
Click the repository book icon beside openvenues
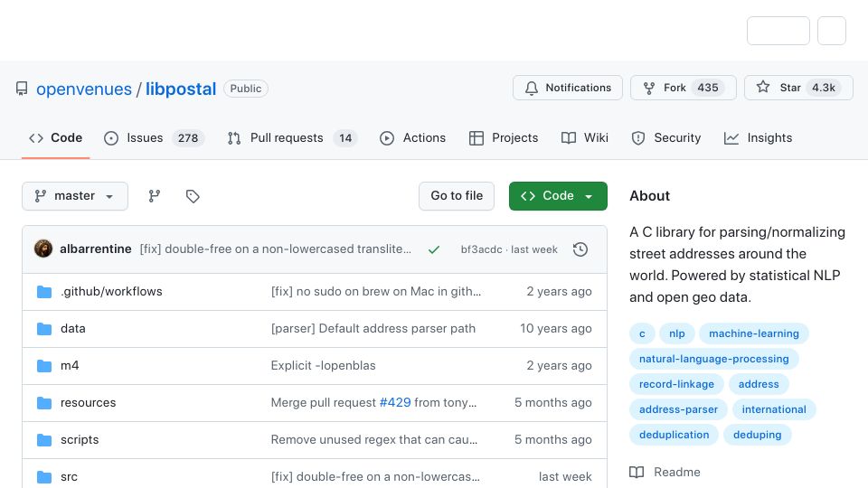click(x=22, y=89)
